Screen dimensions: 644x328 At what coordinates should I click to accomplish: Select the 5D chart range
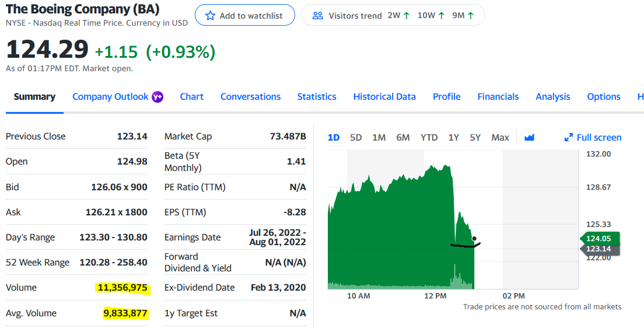point(356,137)
